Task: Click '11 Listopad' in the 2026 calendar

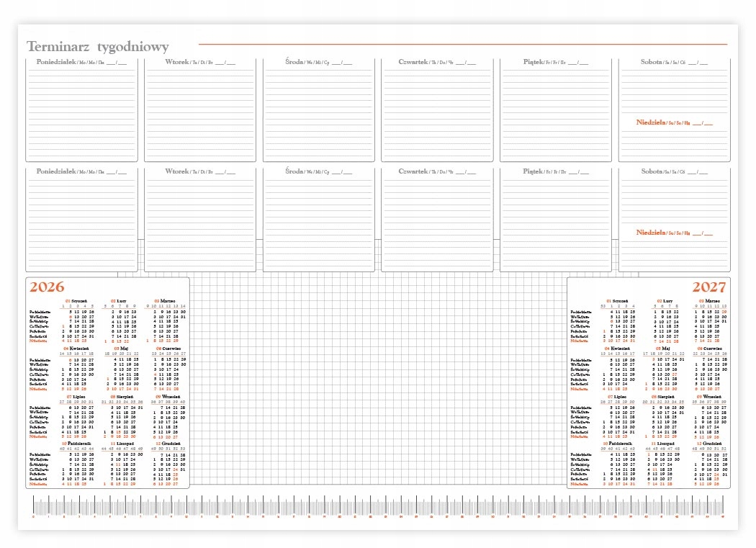Action: pyautogui.click(x=122, y=444)
